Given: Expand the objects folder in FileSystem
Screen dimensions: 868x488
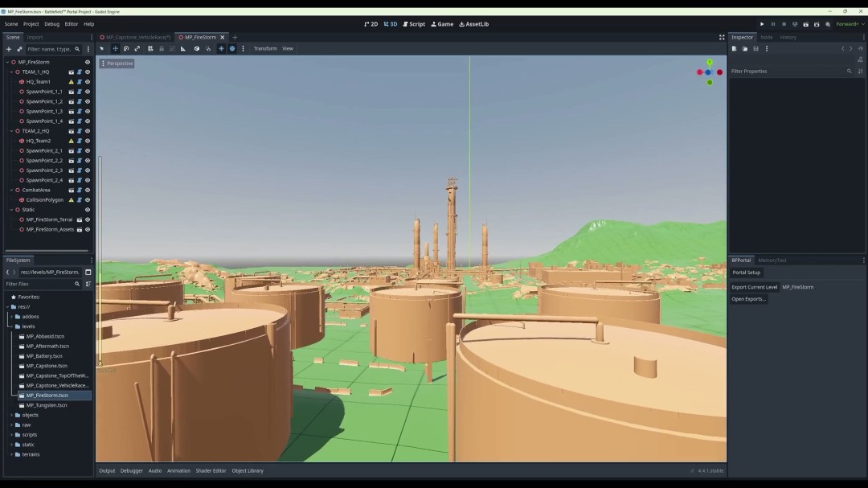Looking at the screenshot, I should pos(11,415).
